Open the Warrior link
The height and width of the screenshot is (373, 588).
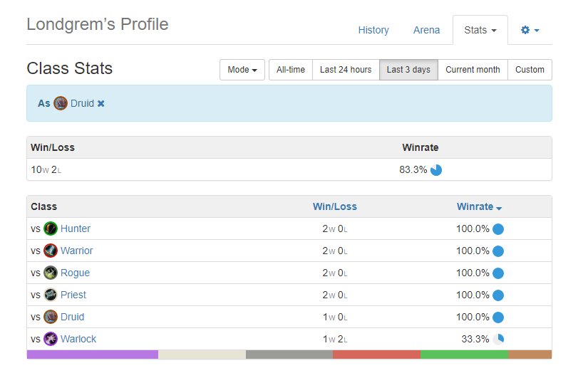[x=76, y=251]
